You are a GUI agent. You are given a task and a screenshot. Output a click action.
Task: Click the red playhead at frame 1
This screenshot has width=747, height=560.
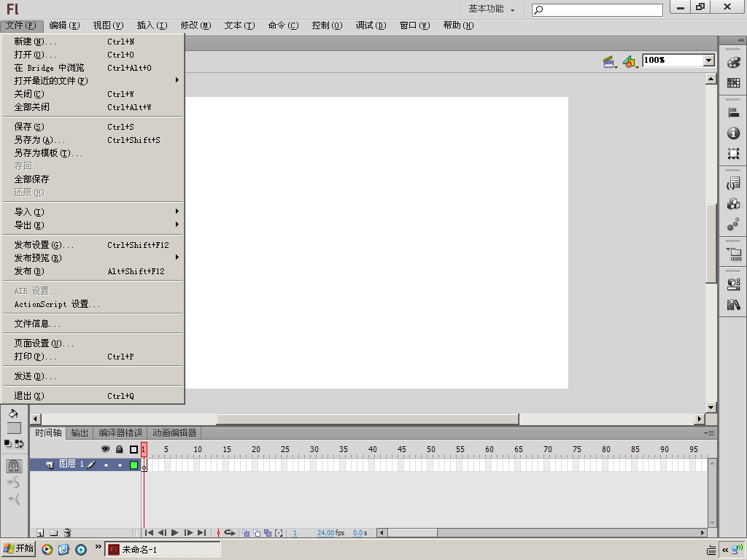click(x=144, y=449)
